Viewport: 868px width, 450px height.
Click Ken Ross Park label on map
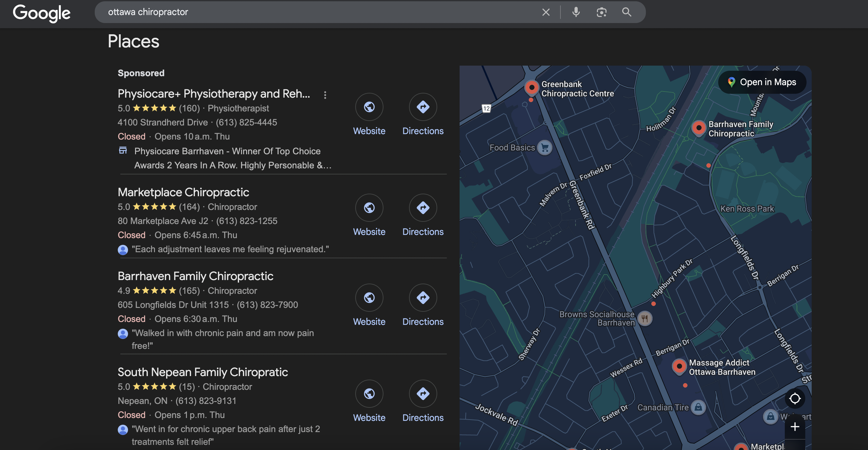click(747, 209)
